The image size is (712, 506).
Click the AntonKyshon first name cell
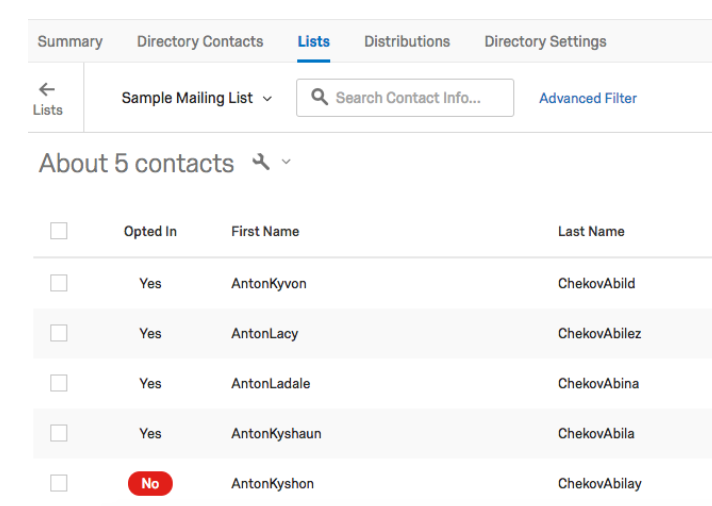click(x=272, y=483)
